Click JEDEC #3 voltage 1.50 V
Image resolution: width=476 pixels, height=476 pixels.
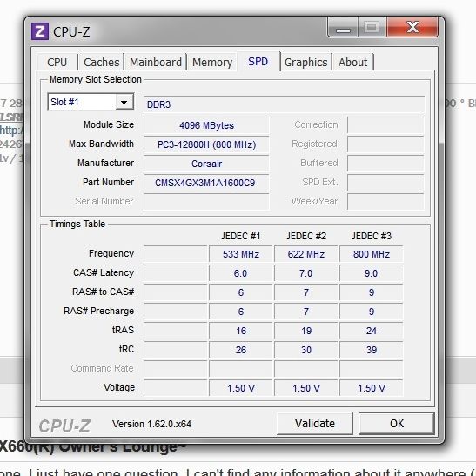pos(372,388)
